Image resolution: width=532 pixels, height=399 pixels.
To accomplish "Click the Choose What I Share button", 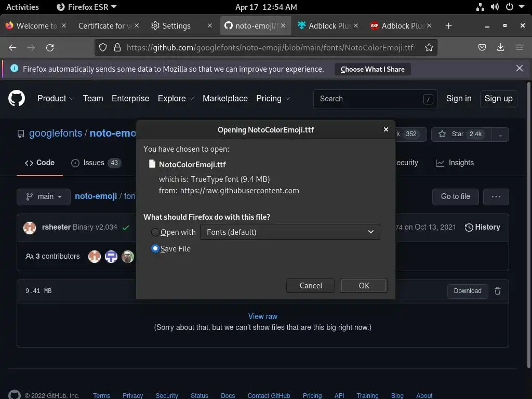I will (373, 69).
